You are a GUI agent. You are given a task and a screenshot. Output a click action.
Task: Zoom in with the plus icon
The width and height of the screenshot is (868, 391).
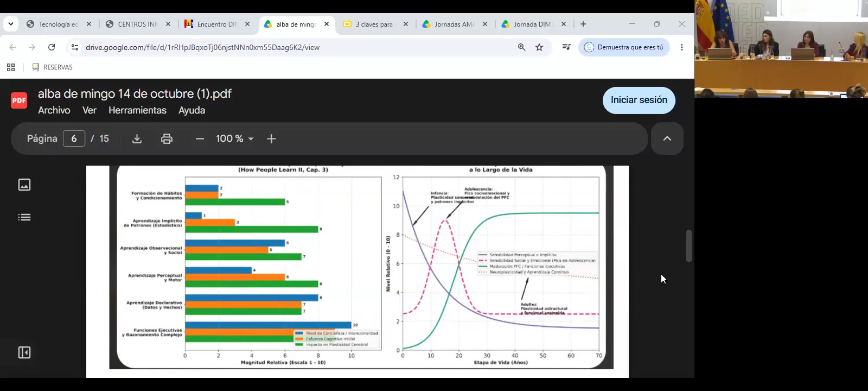click(x=271, y=139)
